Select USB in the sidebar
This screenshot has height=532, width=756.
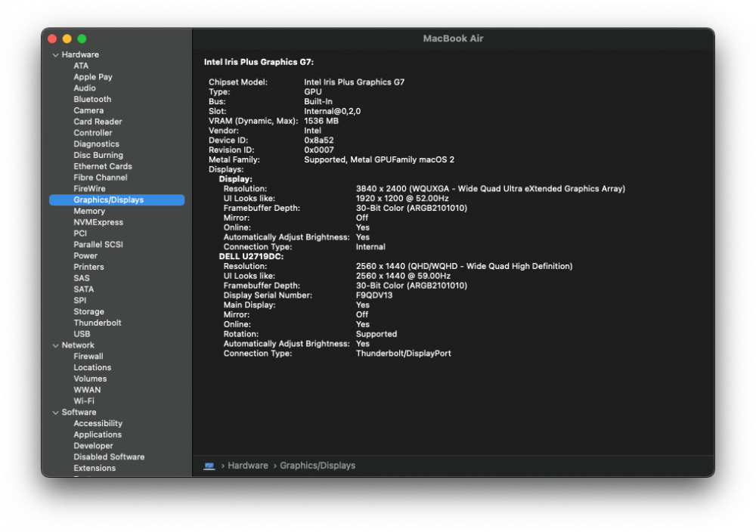[x=82, y=334]
